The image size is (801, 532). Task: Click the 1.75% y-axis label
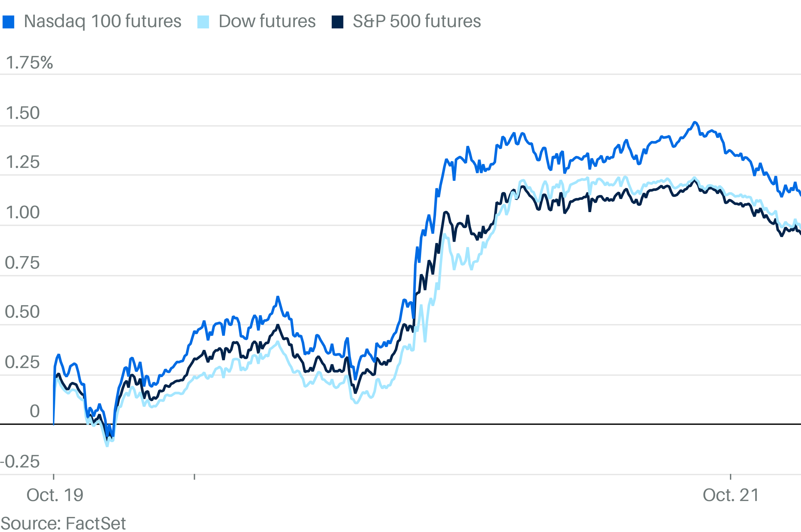(29, 63)
